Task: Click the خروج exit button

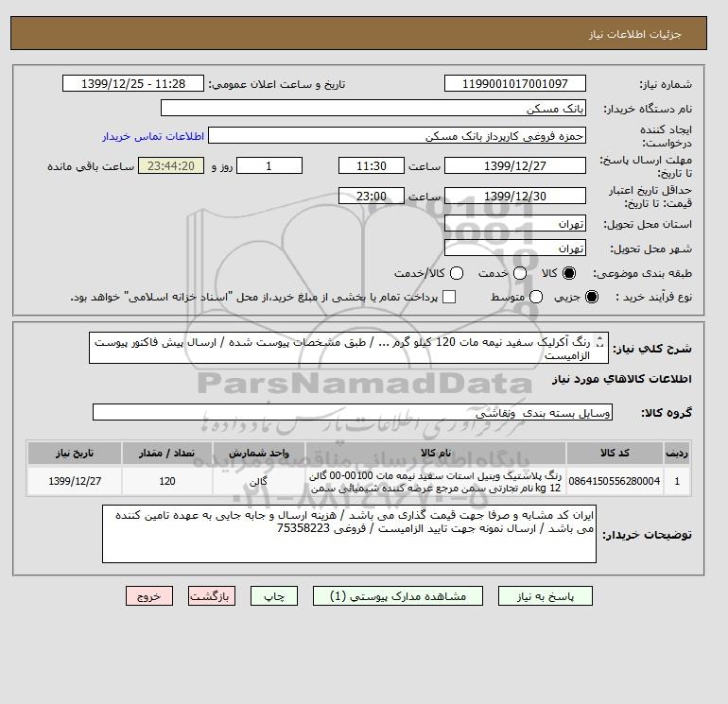Action: 149,596
